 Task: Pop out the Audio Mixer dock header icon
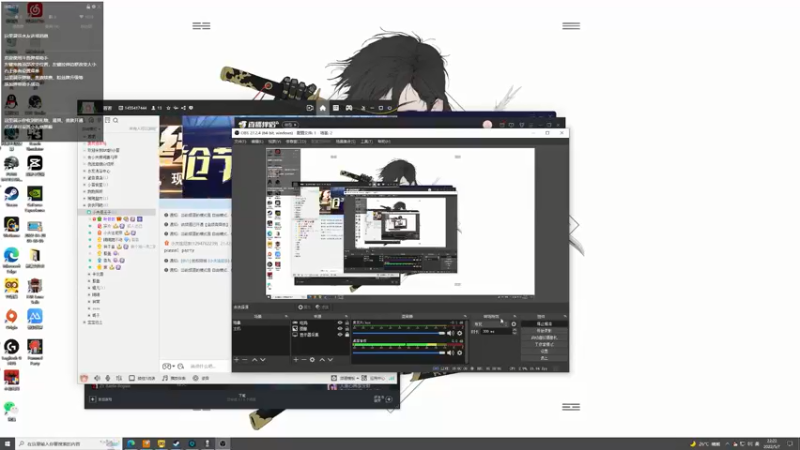click(465, 316)
